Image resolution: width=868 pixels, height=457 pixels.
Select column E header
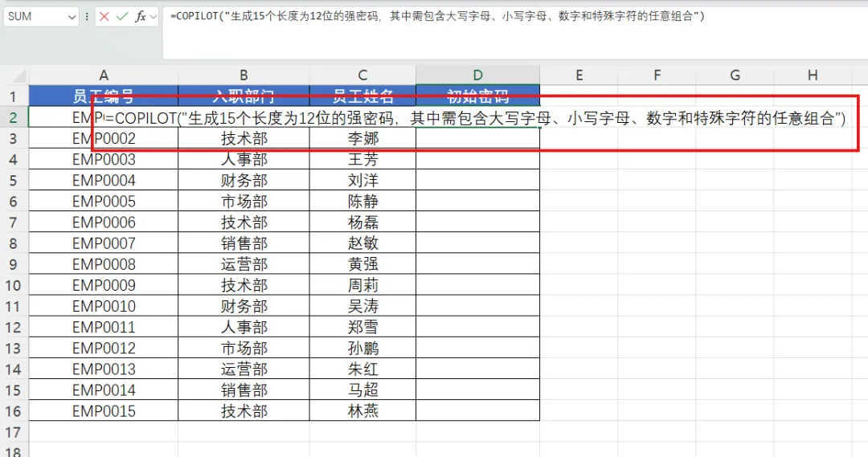click(579, 75)
